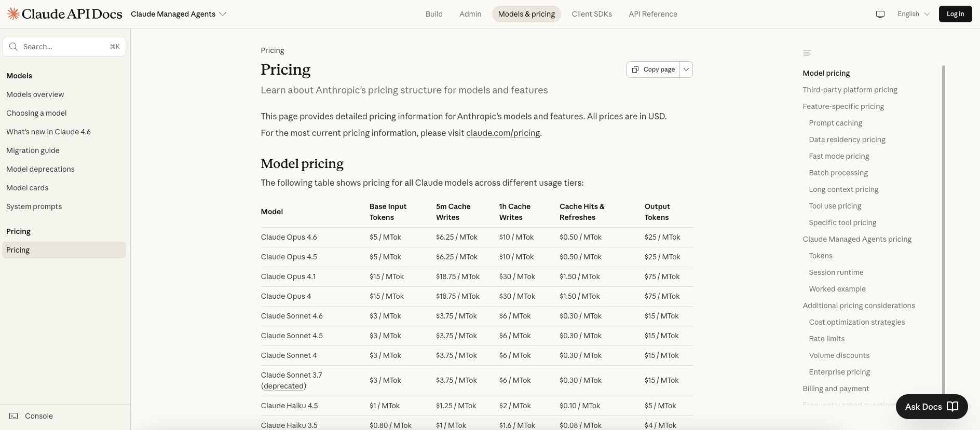Open the claude.com/pricing link

pyautogui.click(x=502, y=133)
